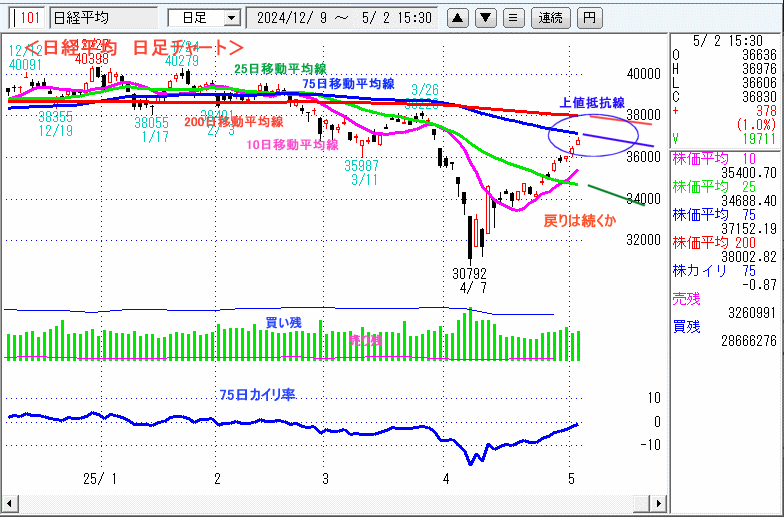Click the 25日移動平均線 label

pos(280,69)
